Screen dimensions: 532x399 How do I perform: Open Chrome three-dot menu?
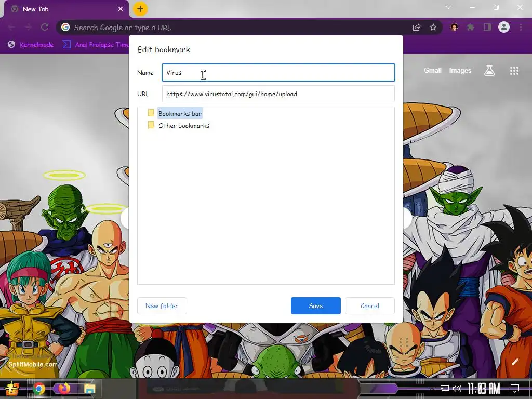click(x=521, y=27)
